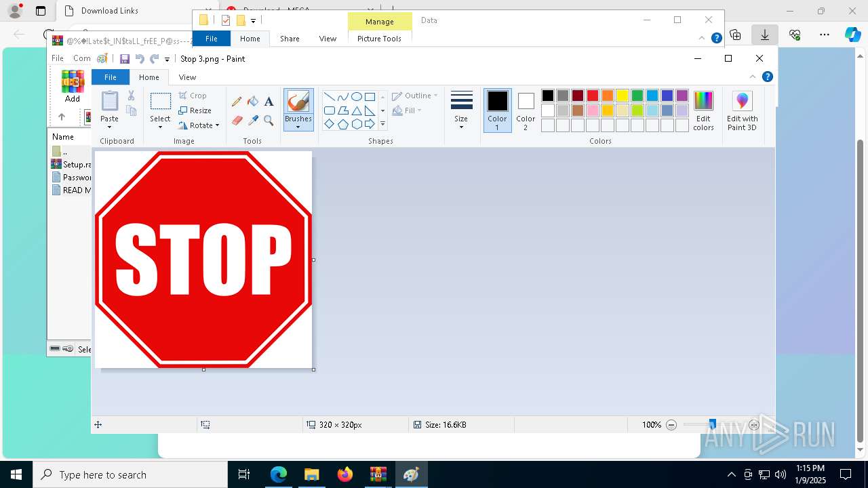The height and width of the screenshot is (488, 868).
Task: Click the Stop sign canvas image
Action: click(203, 260)
